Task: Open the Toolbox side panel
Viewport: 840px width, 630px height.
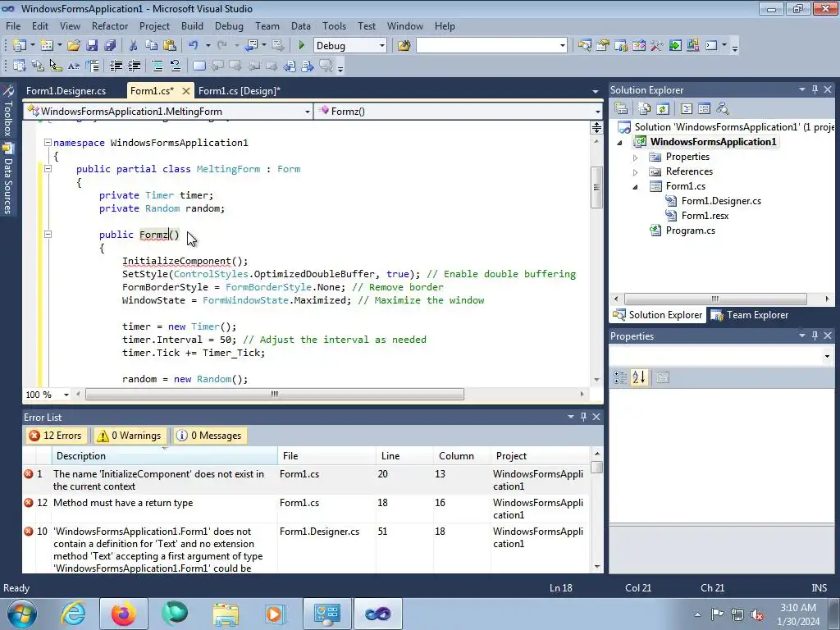Action: pos(7,112)
